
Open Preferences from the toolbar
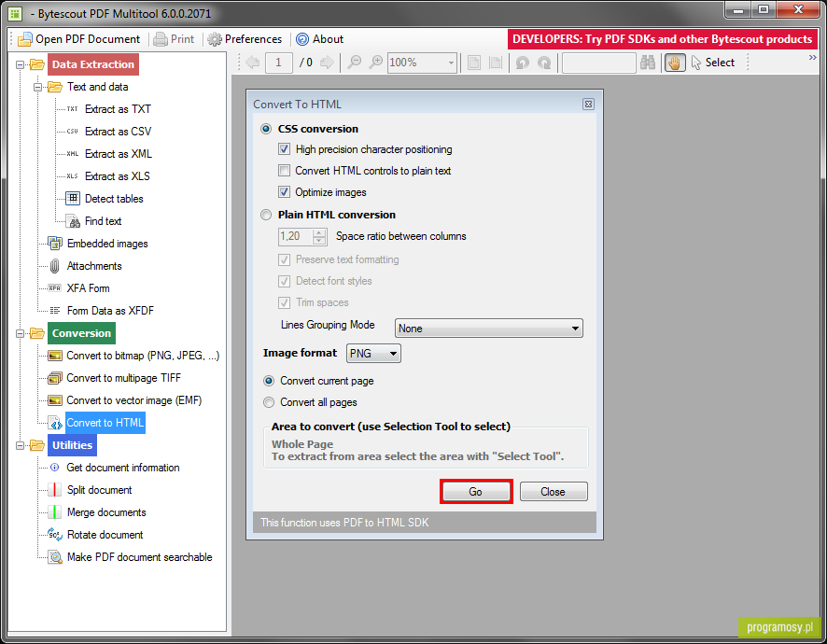pyautogui.click(x=245, y=39)
